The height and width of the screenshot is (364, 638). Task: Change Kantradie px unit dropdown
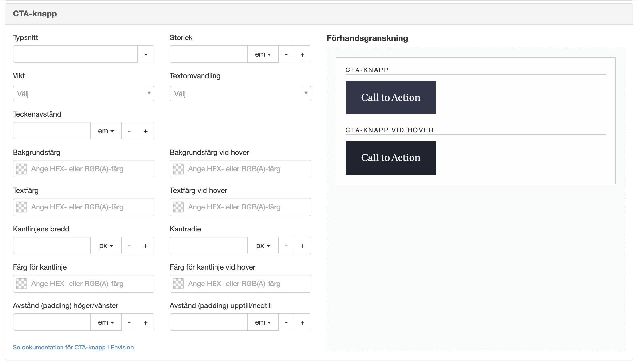tap(263, 245)
